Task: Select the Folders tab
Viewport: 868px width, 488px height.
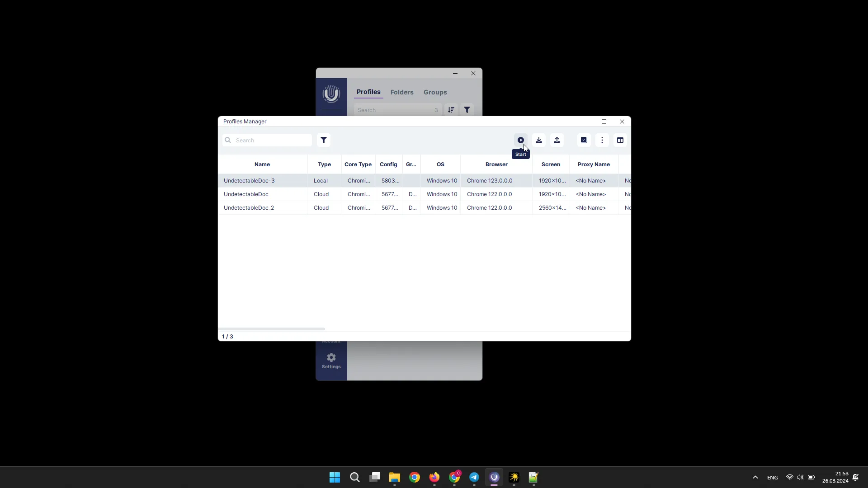Action: tap(402, 92)
